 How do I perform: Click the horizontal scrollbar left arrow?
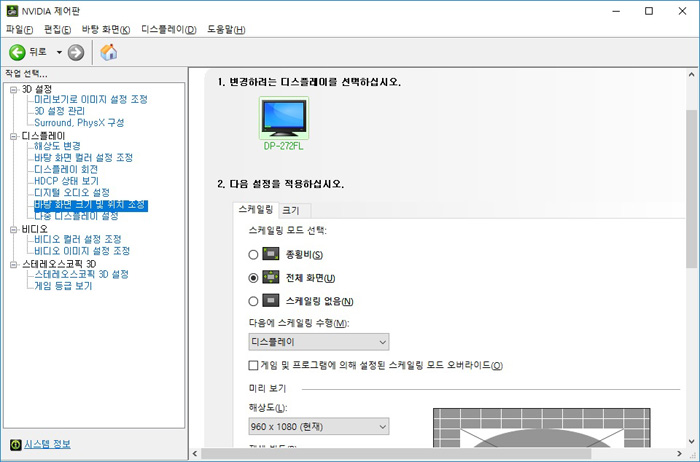click(x=195, y=454)
